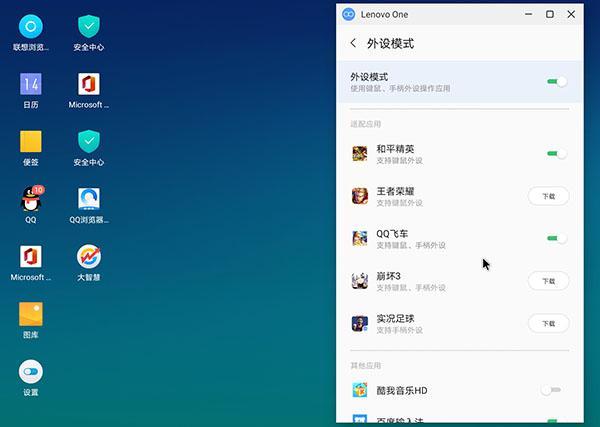The width and height of the screenshot is (600, 427).
Task: Minimize the Lenovo One window
Action: [x=528, y=14]
